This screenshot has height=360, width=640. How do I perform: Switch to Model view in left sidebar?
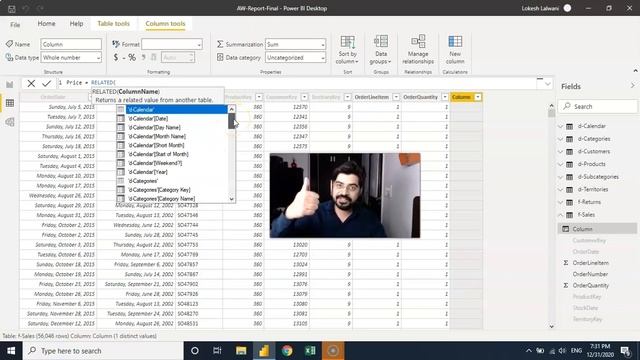tap(10, 122)
